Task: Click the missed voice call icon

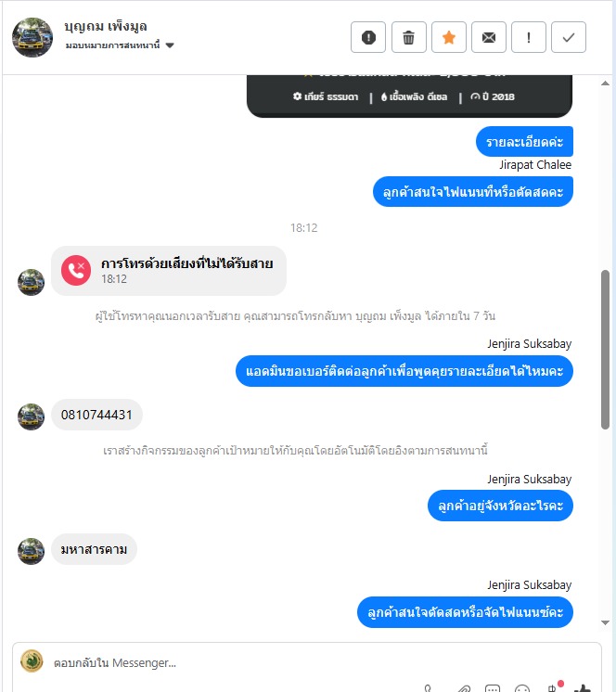Action: pos(76,271)
